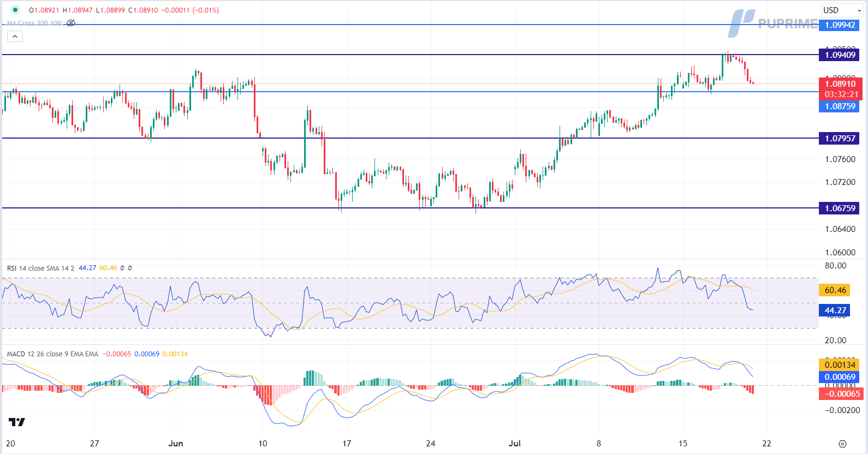The image size is (868, 454).
Task: Click the 1.07957 price line label
Action: point(840,139)
